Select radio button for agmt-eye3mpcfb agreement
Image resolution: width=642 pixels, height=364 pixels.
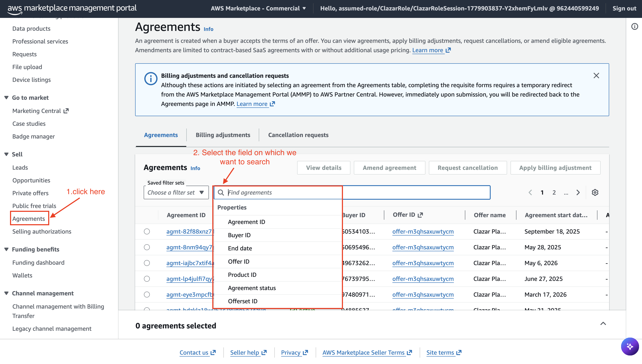pos(147,295)
